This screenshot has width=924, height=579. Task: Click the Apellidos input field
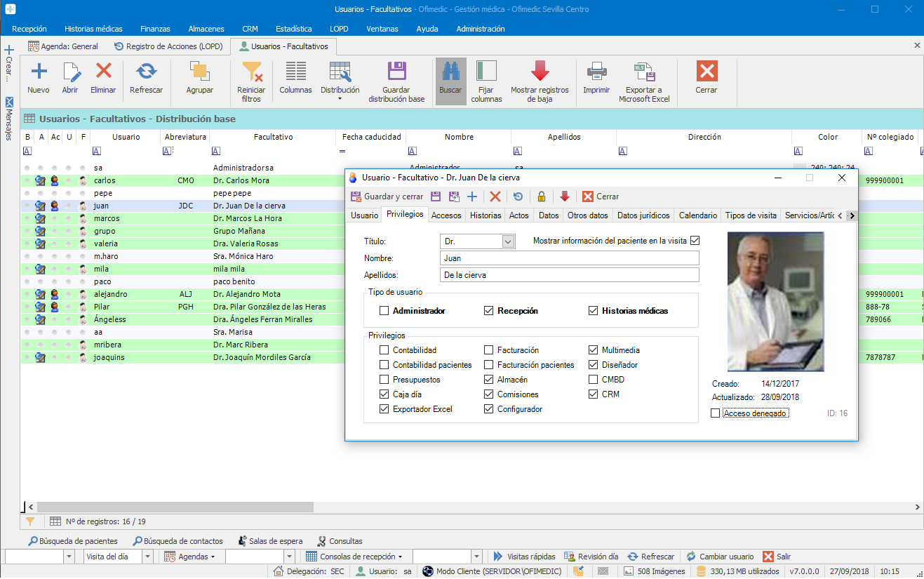[569, 275]
